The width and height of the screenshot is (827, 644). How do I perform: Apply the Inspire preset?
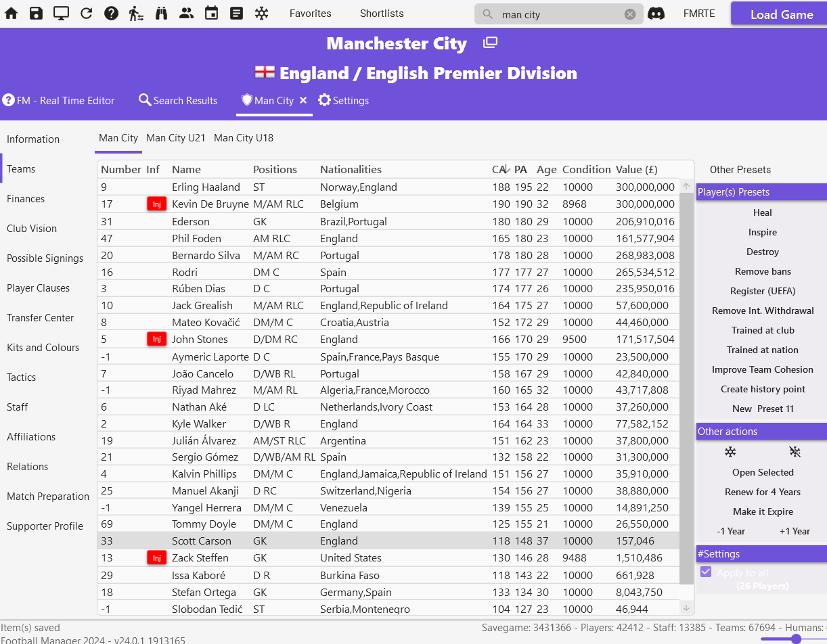tap(763, 232)
